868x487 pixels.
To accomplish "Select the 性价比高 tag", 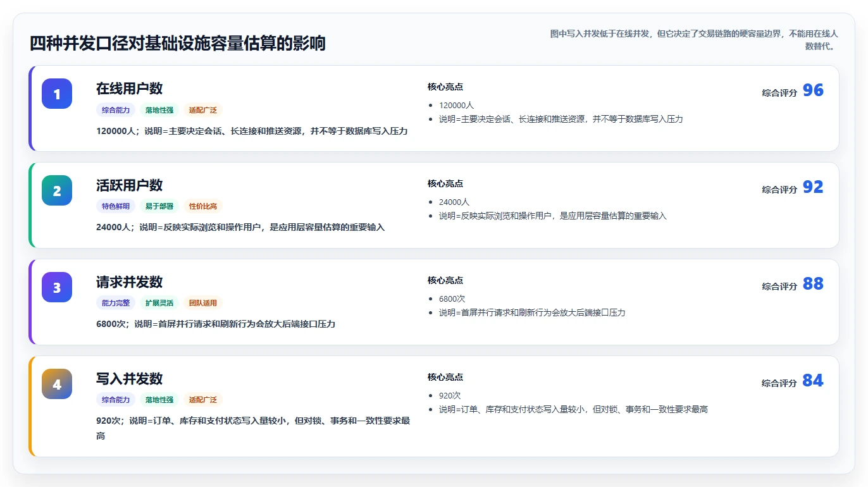I will pos(203,207).
